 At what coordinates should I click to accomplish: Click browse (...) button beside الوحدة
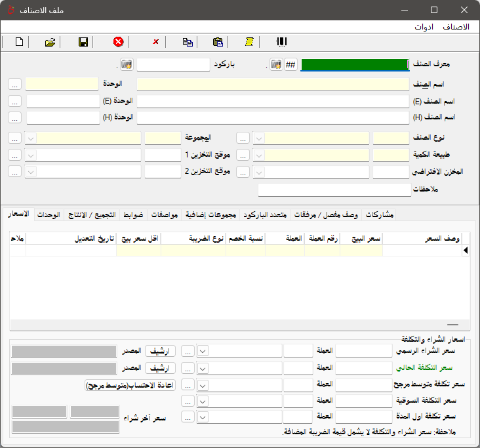[x=14, y=84]
